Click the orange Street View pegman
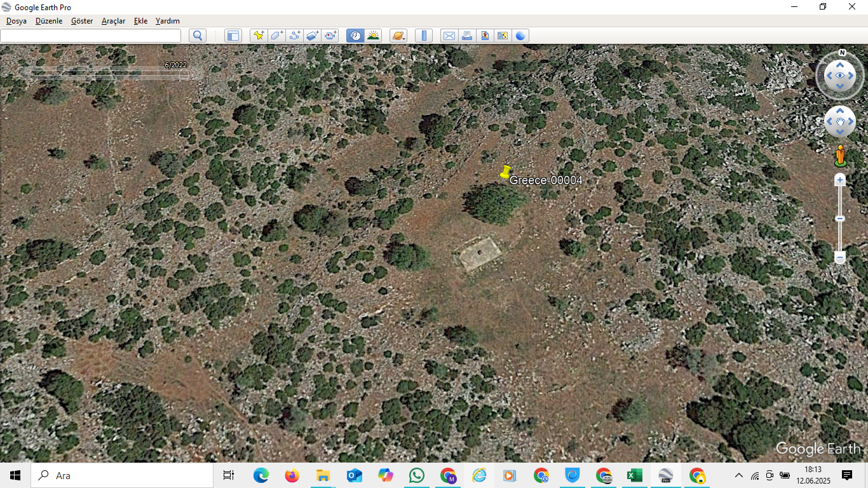 pyautogui.click(x=840, y=156)
